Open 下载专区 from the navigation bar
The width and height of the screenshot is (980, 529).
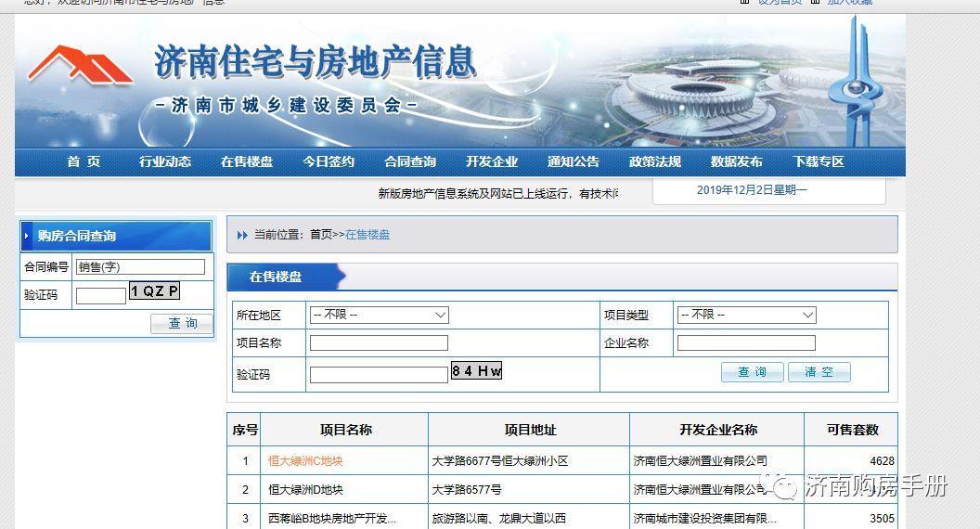[819, 161]
